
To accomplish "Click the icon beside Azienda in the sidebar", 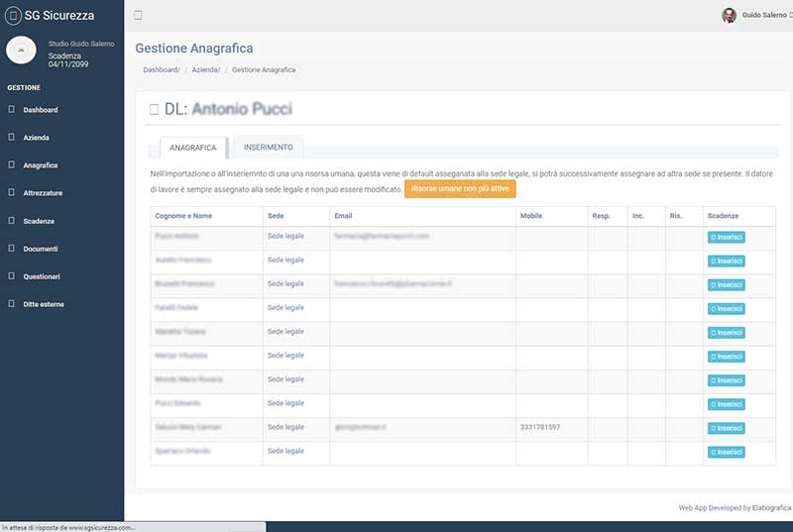I will coord(11,137).
